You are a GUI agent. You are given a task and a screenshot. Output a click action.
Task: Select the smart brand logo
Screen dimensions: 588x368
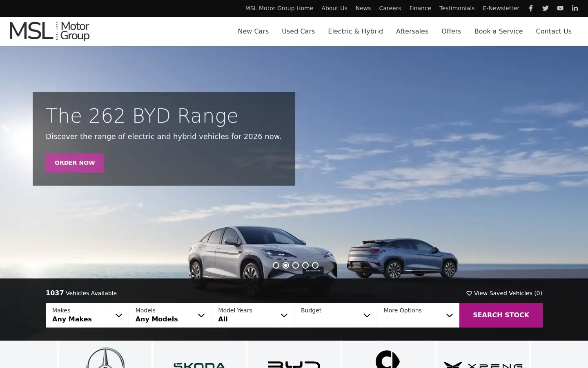388,358
